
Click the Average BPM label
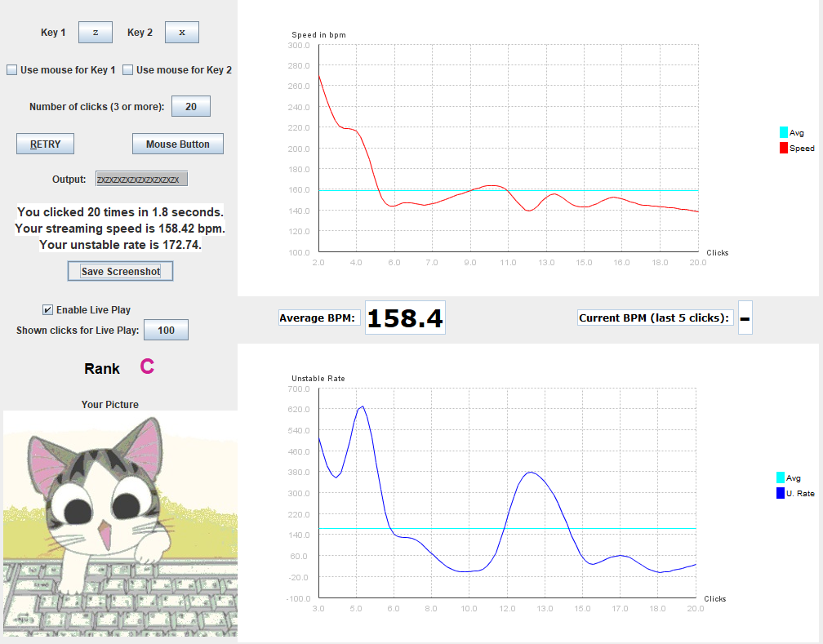pyautogui.click(x=319, y=318)
